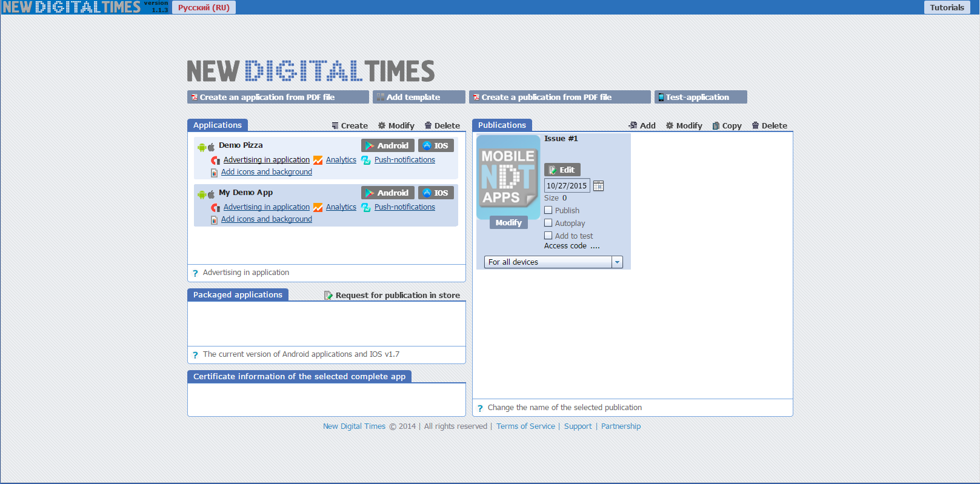Select the Applications tab header
The height and width of the screenshot is (484, 980).
click(x=218, y=125)
